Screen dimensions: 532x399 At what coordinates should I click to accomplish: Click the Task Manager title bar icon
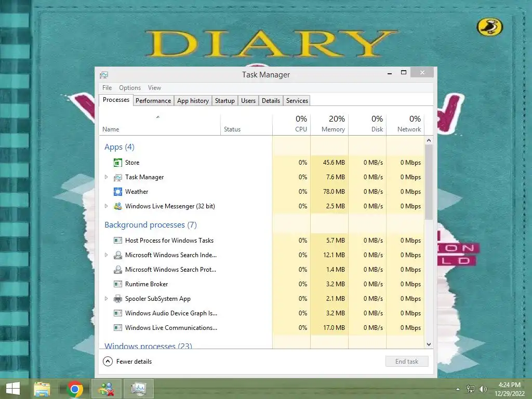tap(104, 75)
